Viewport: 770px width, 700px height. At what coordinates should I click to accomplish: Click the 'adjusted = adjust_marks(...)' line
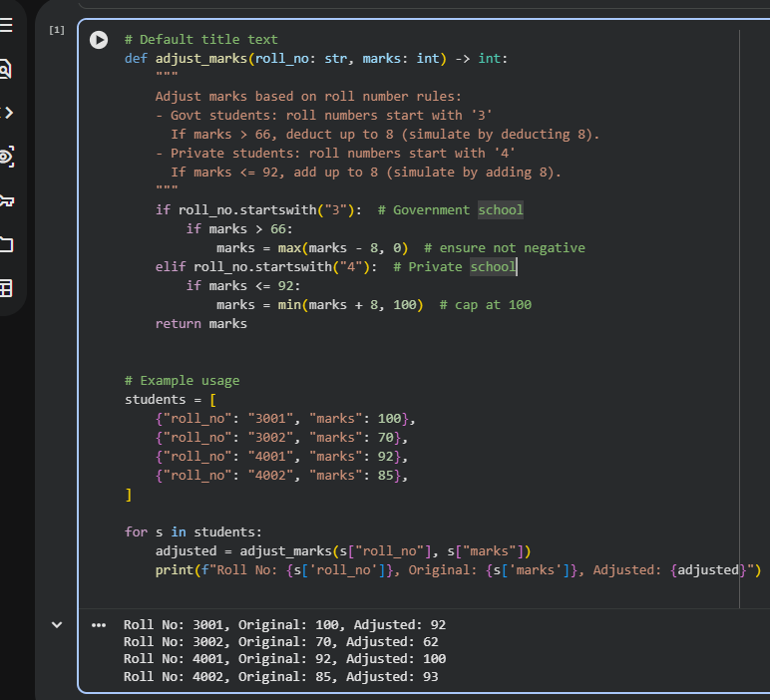343,551
